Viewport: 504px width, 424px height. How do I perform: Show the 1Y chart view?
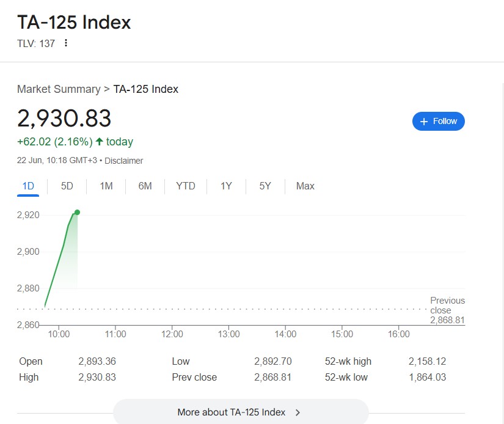click(x=226, y=186)
